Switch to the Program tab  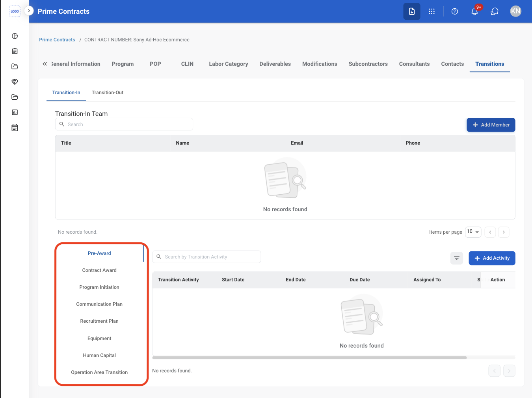click(123, 64)
